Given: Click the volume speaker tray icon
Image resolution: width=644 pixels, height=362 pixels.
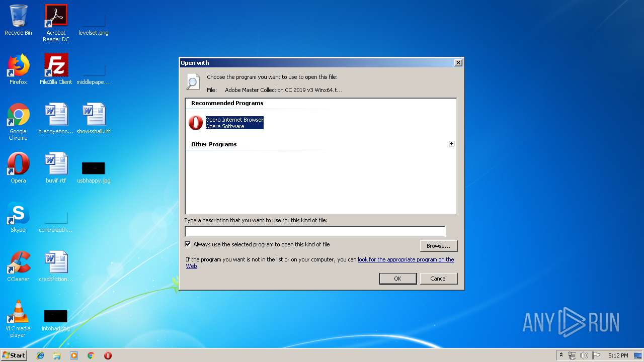Looking at the screenshot, I should 584,355.
